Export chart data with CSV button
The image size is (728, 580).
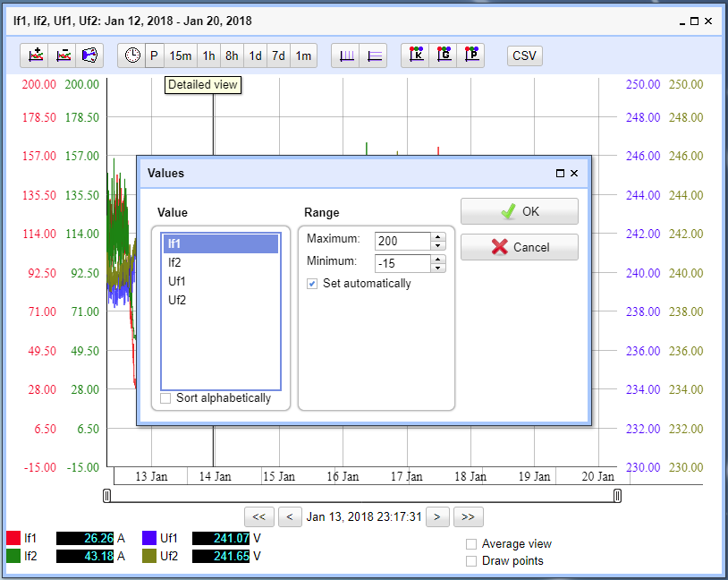(x=525, y=55)
